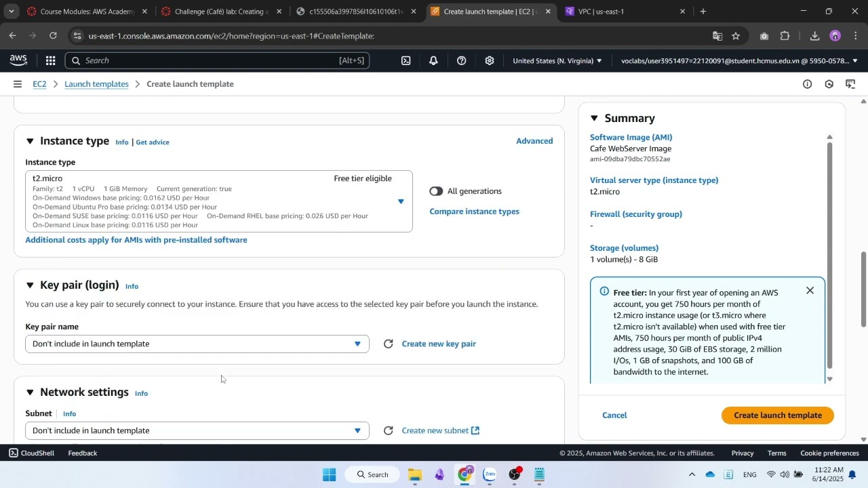Dismiss the Free tier info box
Screen dimensions: 868x488
point(810,291)
